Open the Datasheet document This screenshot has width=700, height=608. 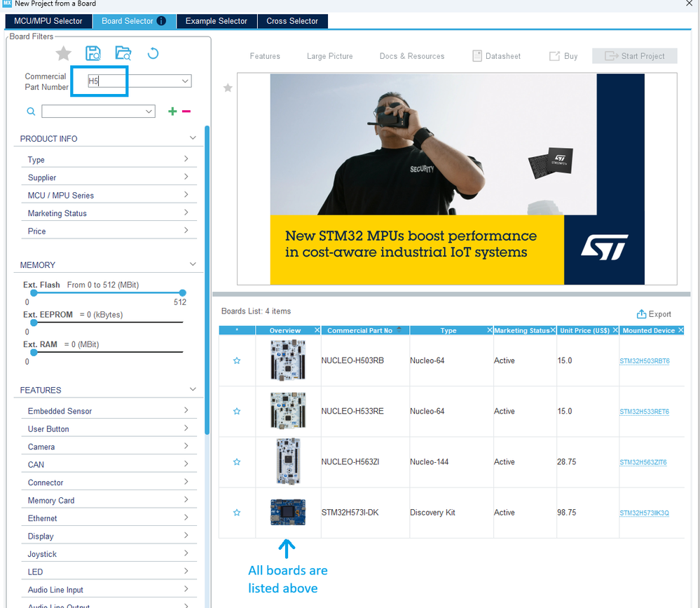496,56
